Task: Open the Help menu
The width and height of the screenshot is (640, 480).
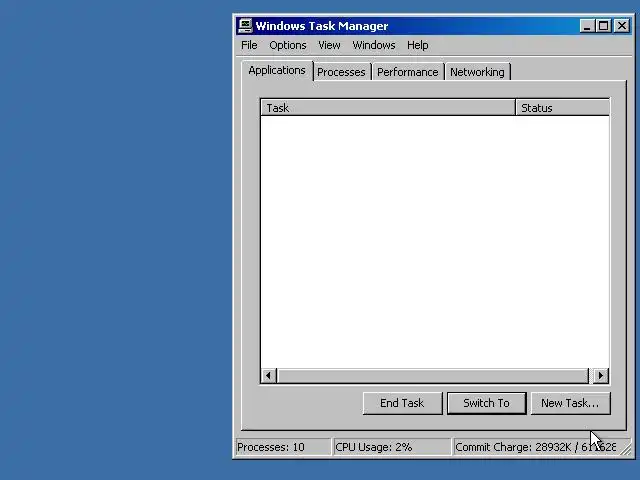Action: (x=417, y=45)
